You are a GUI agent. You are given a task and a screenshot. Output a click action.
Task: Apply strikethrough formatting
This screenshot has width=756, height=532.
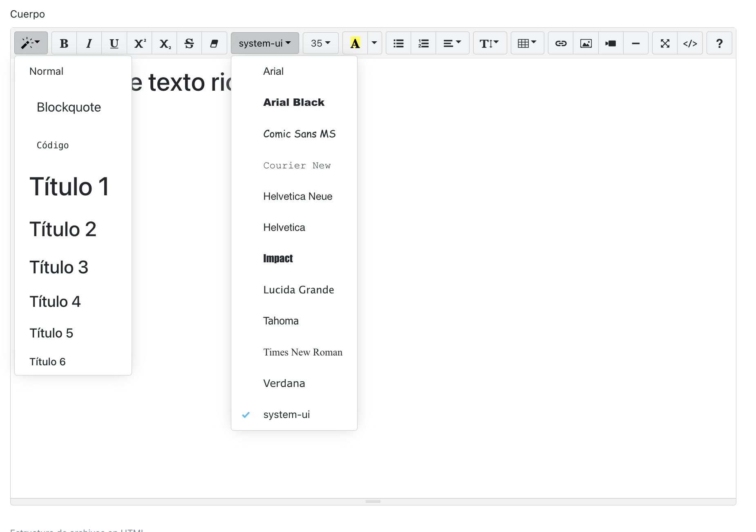[189, 43]
